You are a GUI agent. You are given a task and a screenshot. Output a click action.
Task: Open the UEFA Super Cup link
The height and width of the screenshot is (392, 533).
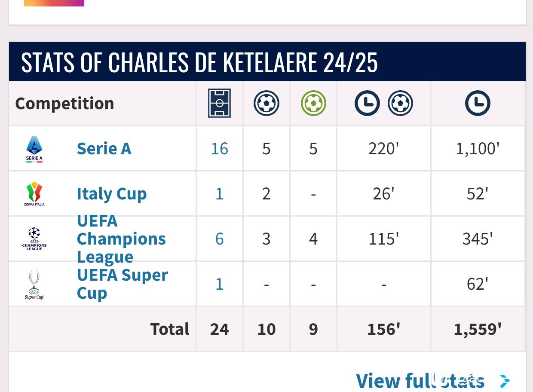pyautogui.click(x=123, y=284)
